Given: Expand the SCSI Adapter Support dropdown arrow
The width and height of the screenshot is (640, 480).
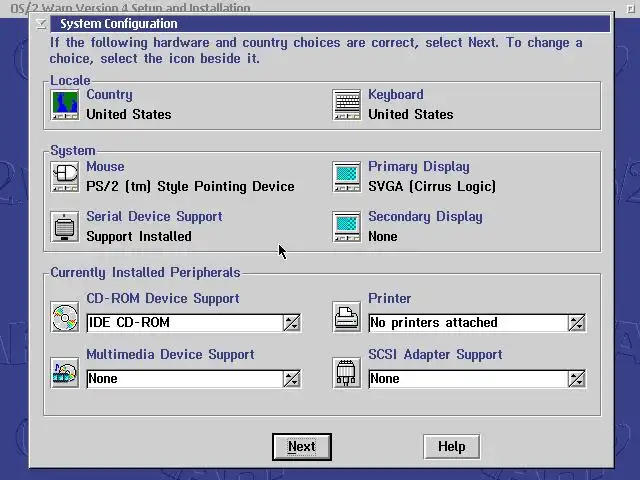Looking at the screenshot, I should 576,379.
